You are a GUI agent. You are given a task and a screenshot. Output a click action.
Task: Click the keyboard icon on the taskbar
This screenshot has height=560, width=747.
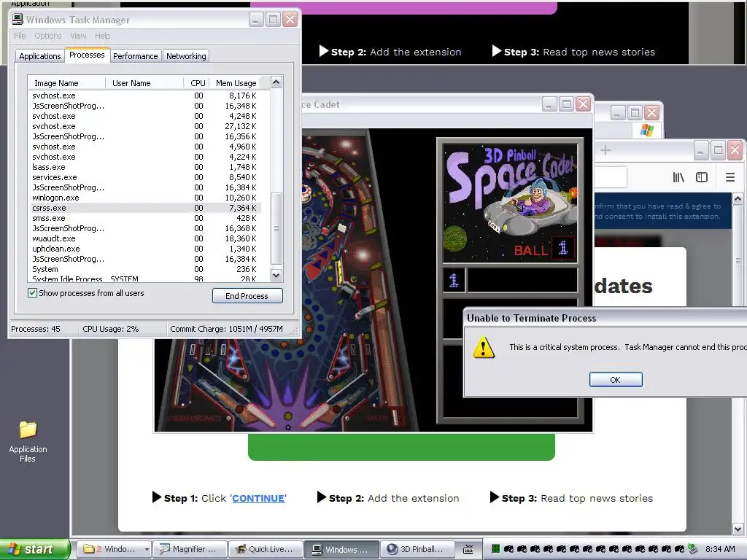pos(468,550)
